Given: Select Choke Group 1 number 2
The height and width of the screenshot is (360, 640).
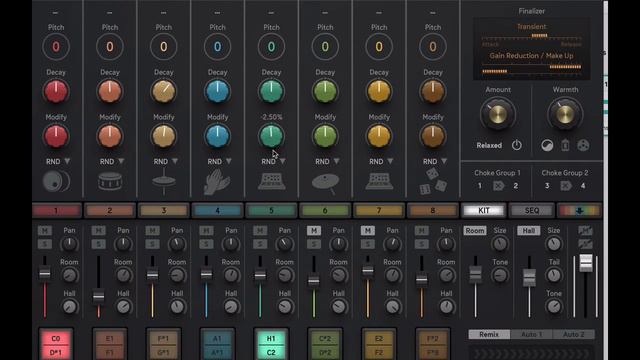Looking at the screenshot, I should coord(516,186).
